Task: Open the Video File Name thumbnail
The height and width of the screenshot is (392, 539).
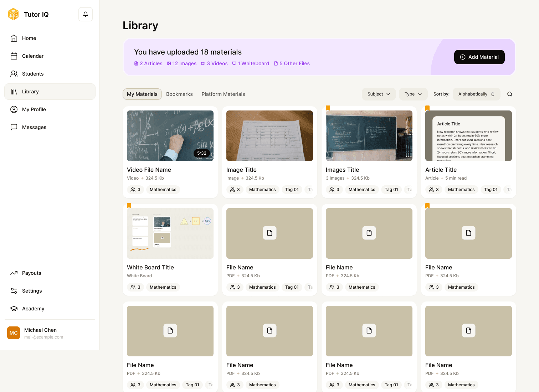Action: pyautogui.click(x=170, y=136)
